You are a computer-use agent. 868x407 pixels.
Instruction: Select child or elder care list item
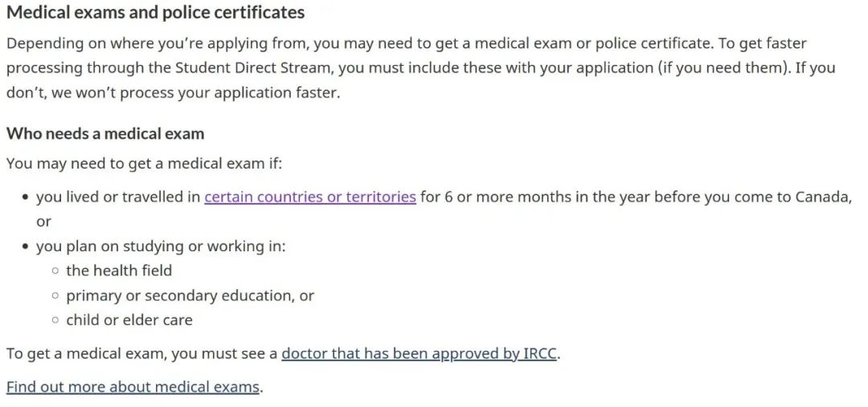pyautogui.click(x=129, y=320)
